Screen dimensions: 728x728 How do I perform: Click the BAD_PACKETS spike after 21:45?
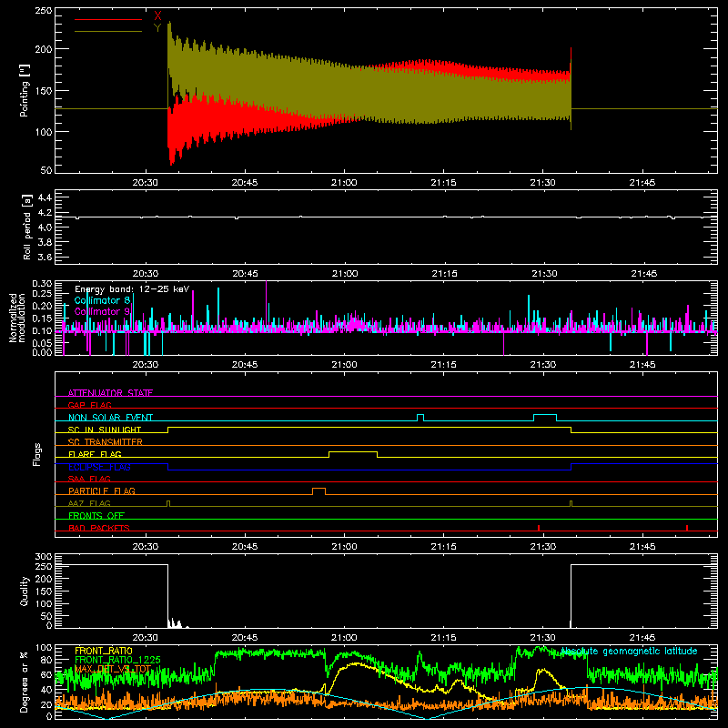(x=687, y=528)
